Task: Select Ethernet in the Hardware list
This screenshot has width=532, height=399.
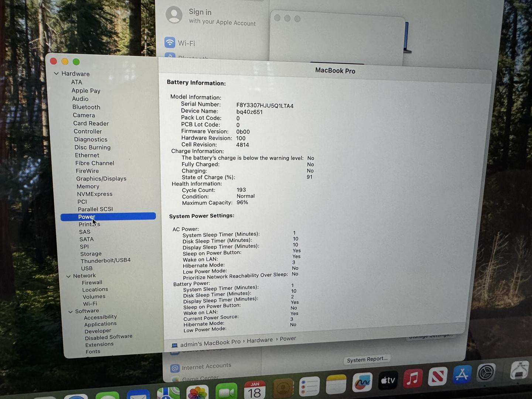Action: coord(87,155)
